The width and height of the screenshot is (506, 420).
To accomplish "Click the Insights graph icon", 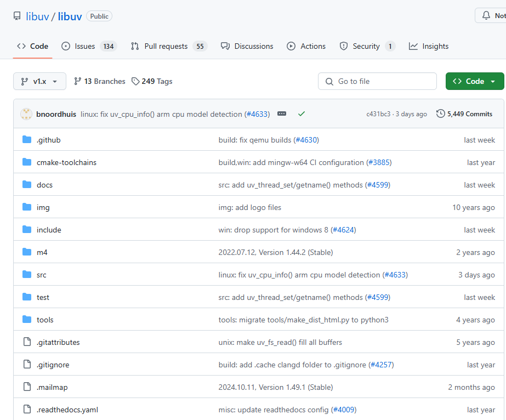I will click(x=413, y=46).
